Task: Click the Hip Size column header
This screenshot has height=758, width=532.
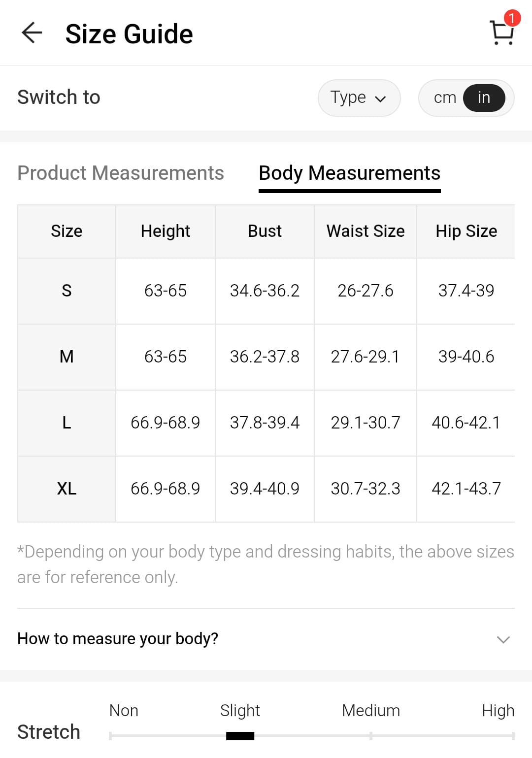Action: (x=466, y=231)
